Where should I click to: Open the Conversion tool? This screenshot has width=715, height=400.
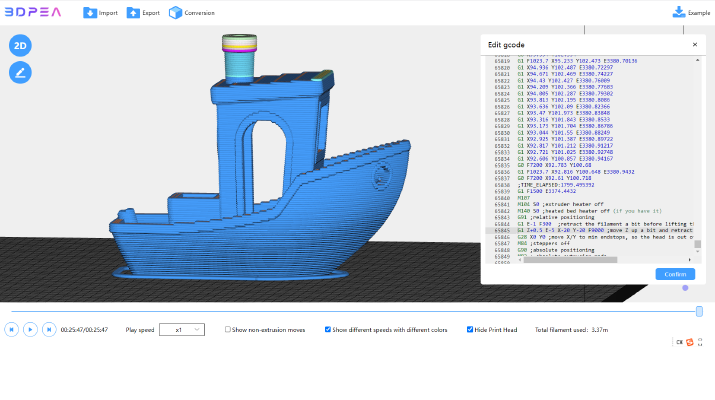point(192,13)
